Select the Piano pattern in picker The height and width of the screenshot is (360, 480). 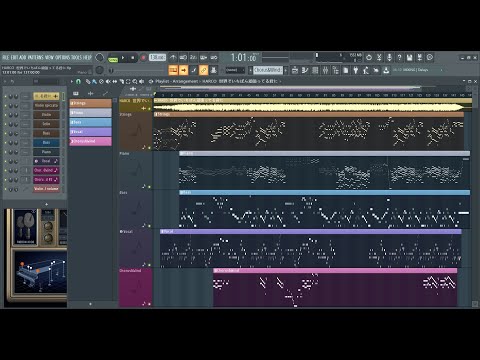(90, 113)
